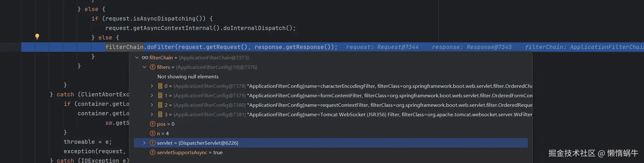Expand filter element 2 requestContextFilter
The height and width of the screenshot is (163, 644).
152,105
